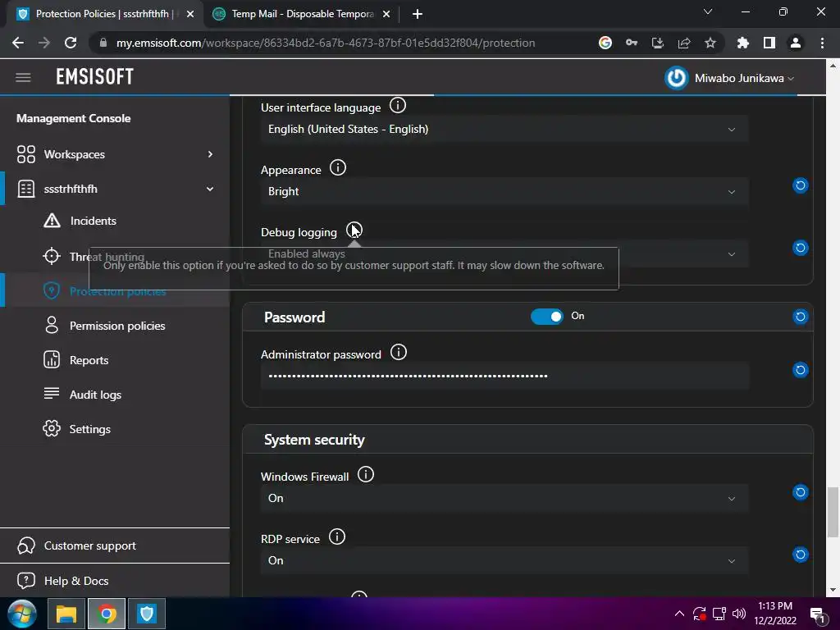Open workspace Settings
The width and height of the screenshot is (840, 630).
90,429
